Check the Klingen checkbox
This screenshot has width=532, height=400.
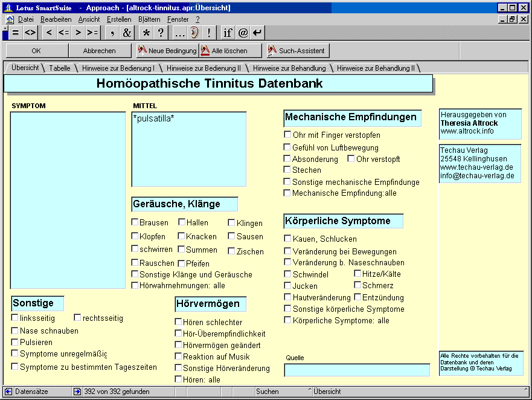click(x=231, y=223)
